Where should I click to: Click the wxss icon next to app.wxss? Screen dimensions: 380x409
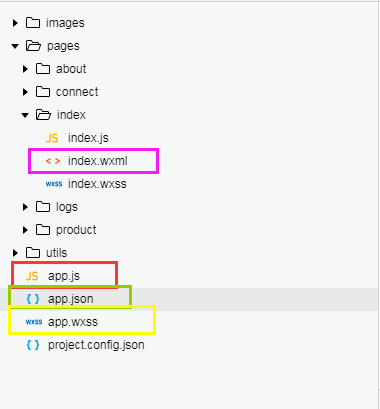tap(34, 322)
